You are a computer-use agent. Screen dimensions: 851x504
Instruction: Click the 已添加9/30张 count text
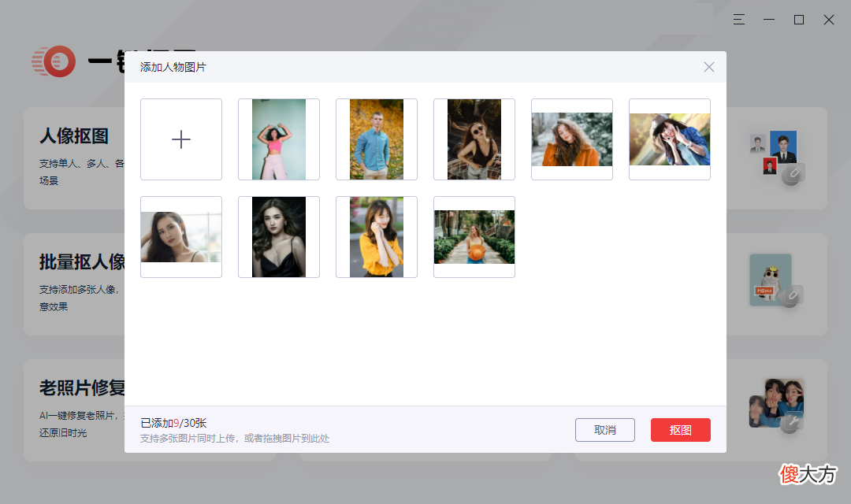[173, 423]
